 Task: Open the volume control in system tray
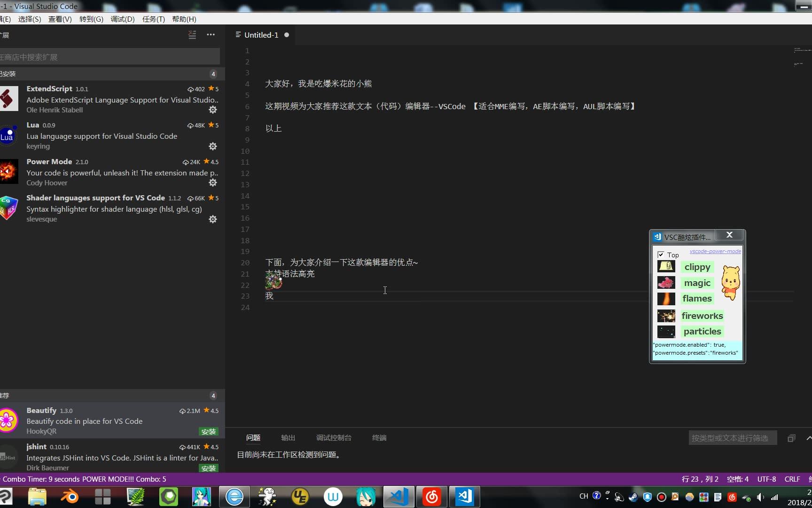(x=760, y=497)
